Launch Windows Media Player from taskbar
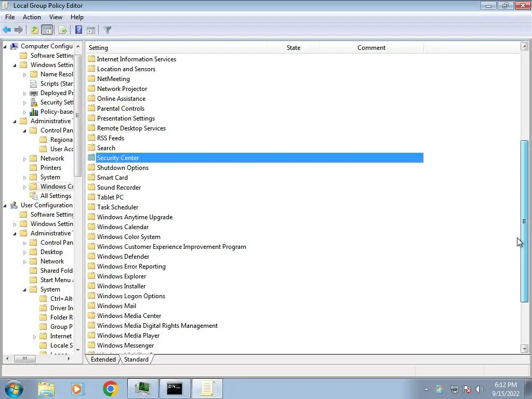Screen dimensions: 532x399 point(77,389)
